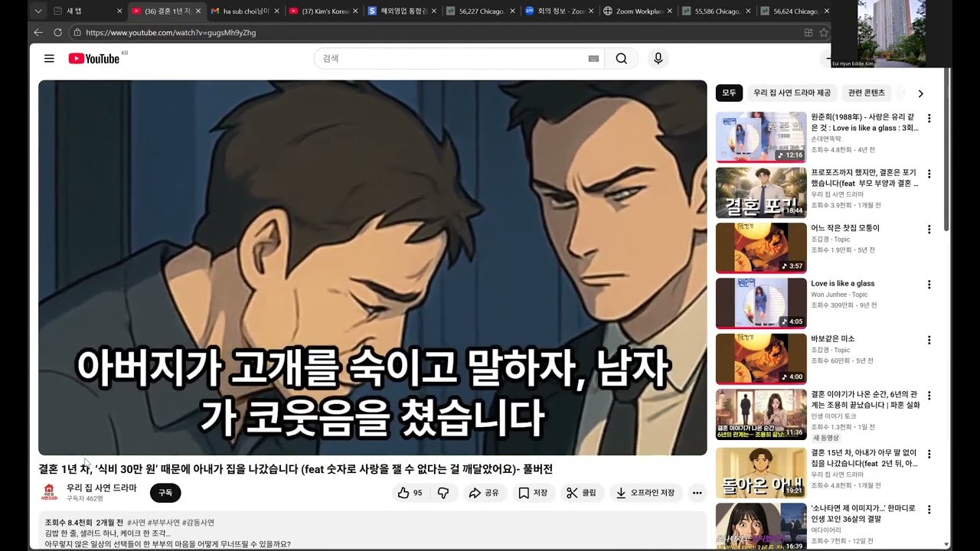
Task: Click inside the YouTube search box
Action: click(450, 59)
